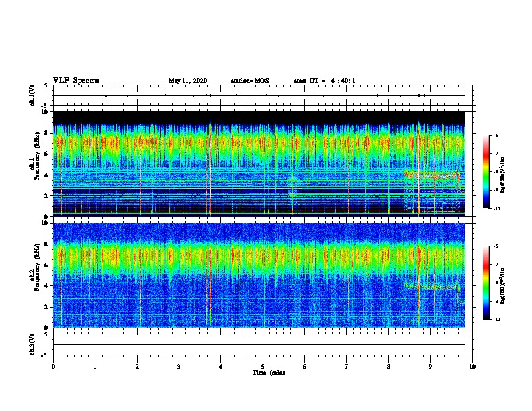Screen dimensions: 532x411
Task: Select the ch.2 "Frequency (kHz)" axis label
Action: click(x=37, y=267)
